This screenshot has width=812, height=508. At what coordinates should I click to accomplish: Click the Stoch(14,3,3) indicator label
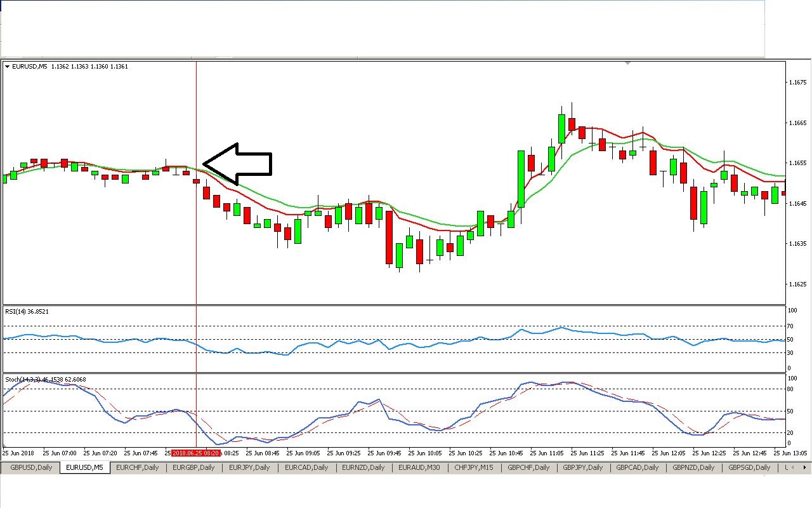pyautogui.click(x=46, y=380)
